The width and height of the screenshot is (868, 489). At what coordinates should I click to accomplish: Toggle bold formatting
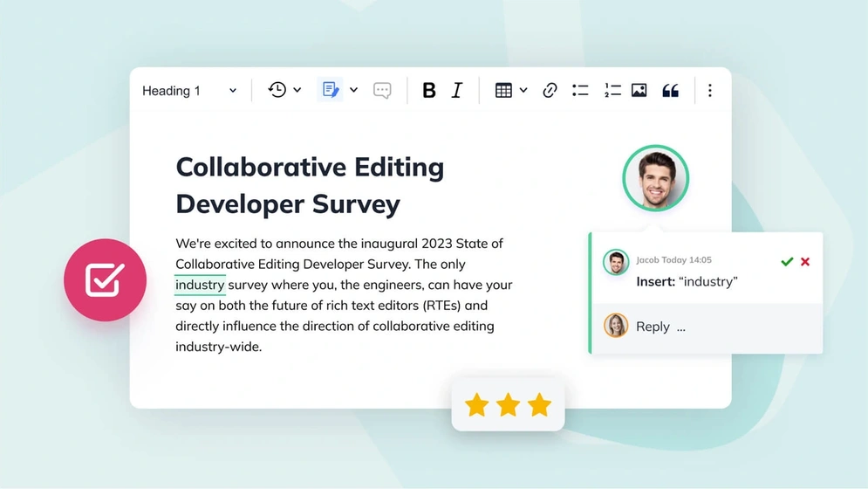tap(428, 90)
